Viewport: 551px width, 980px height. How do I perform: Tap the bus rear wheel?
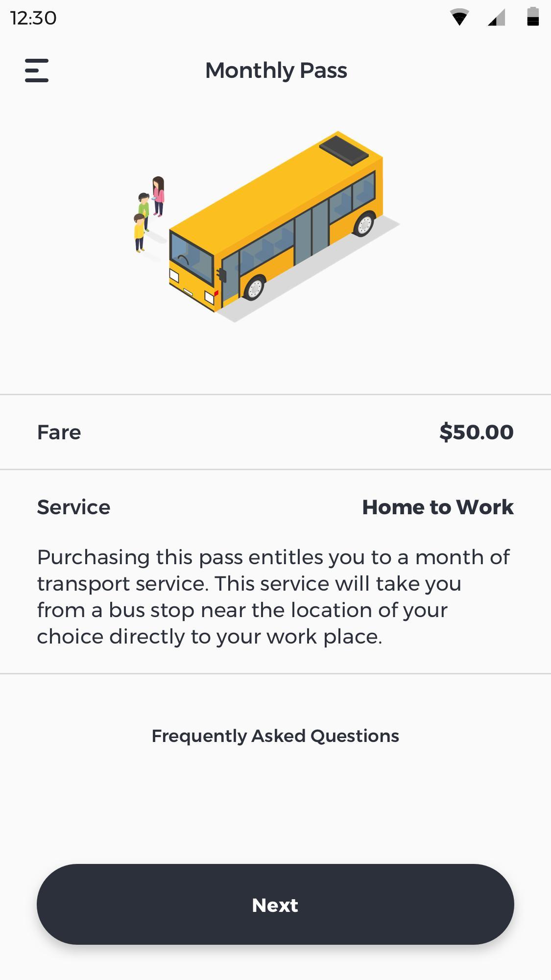tap(364, 224)
